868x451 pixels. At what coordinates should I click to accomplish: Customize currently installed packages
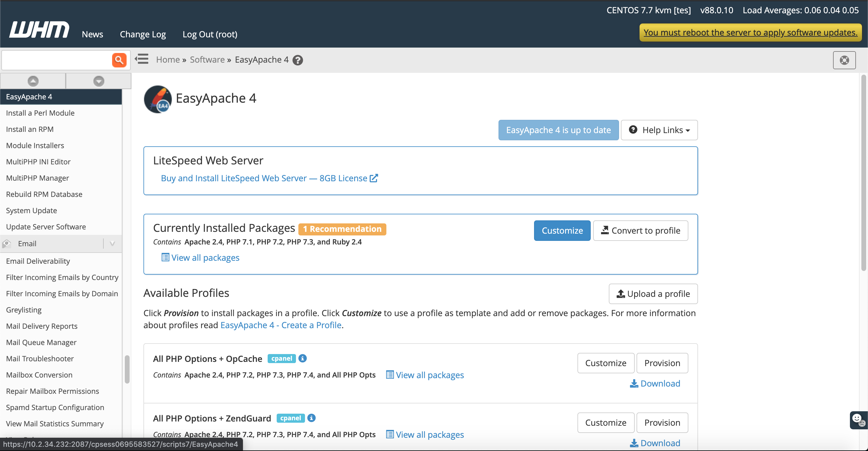[562, 231]
